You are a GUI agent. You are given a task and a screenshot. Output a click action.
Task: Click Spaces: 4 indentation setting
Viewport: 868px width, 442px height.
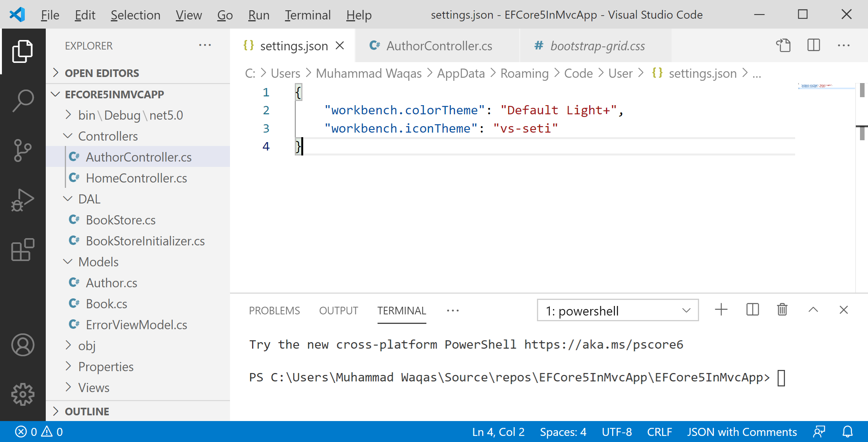click(x=563, y=432)
